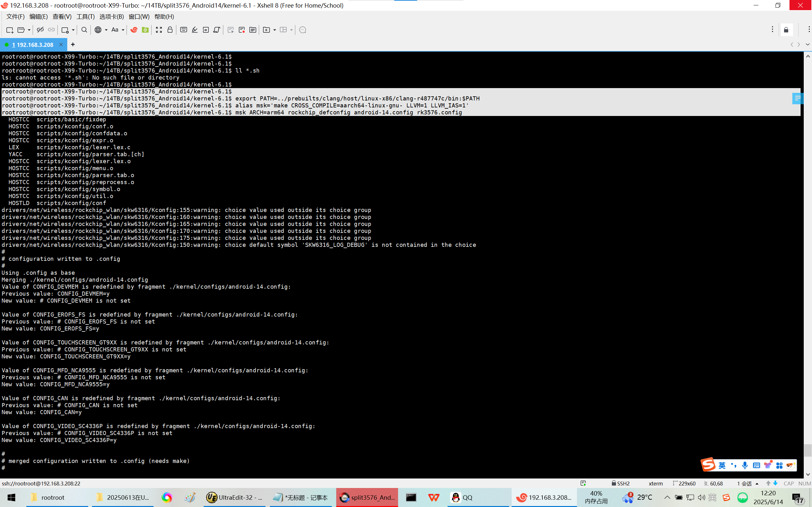Click the on-screen keyboard toolbar icon
The height and width of the screenshot is (507, 812).
coord(184,30)
